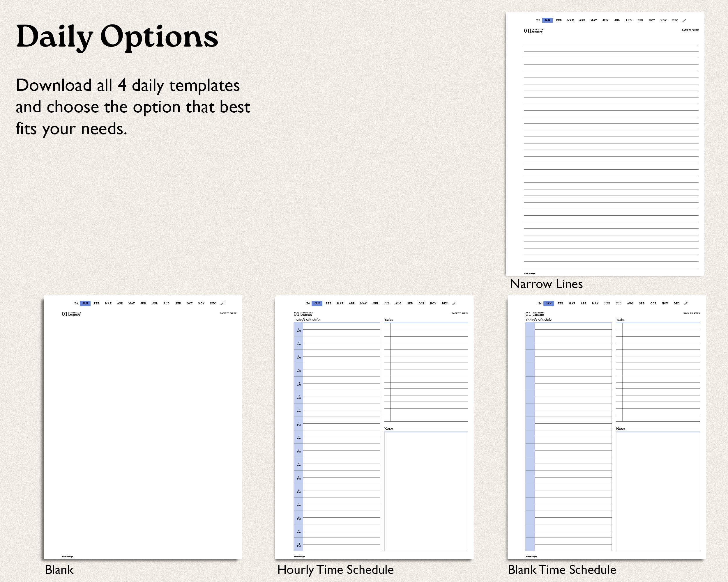Click BACK TO WEEK on Narrow Lines page

690,30
